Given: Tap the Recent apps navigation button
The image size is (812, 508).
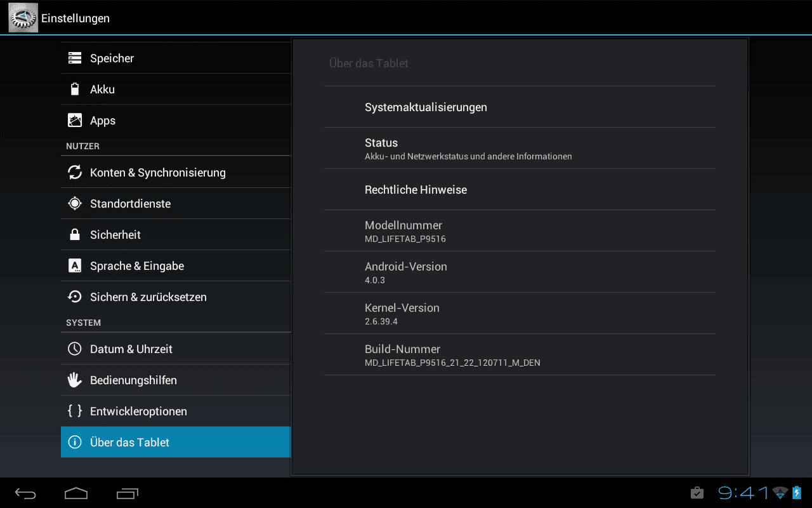Looking at the screenshot, I should tap(128, 493).
